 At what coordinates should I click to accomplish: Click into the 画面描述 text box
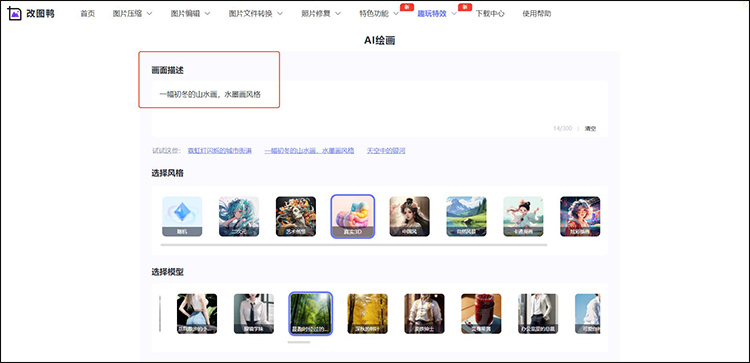380,109
